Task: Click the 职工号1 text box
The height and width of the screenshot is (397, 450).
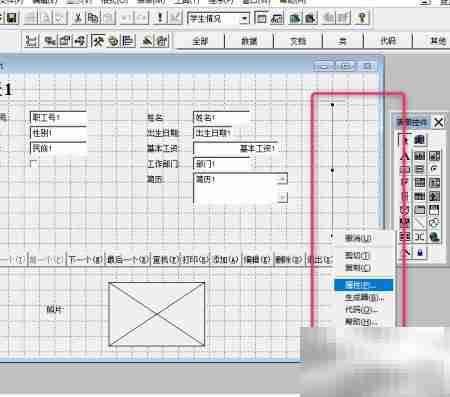Action: click(x=58, y=118)
